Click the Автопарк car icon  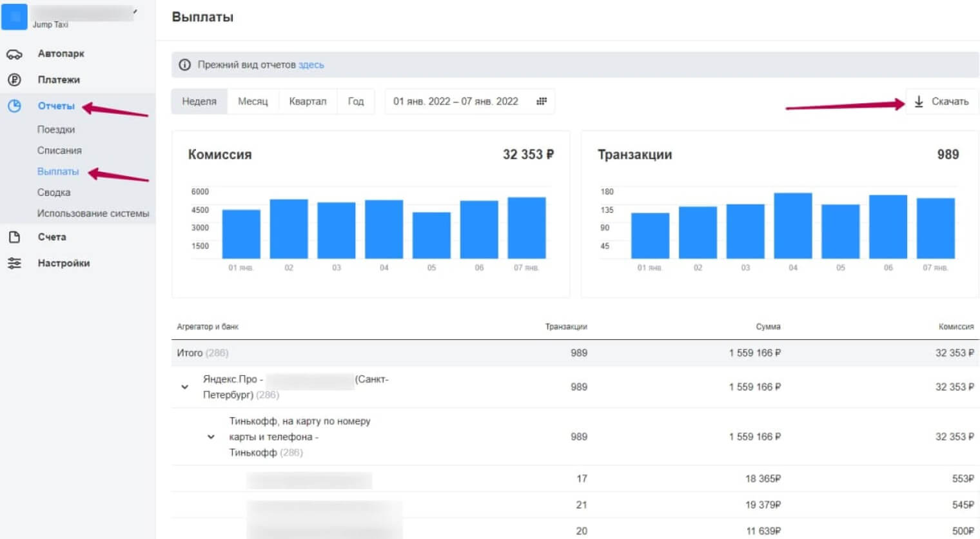14,54
